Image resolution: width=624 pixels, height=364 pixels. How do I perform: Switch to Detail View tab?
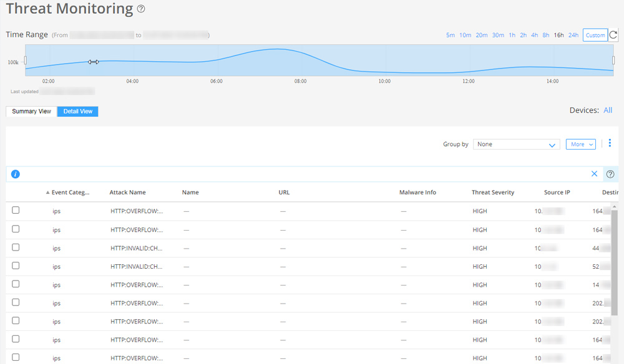[78, 112]
